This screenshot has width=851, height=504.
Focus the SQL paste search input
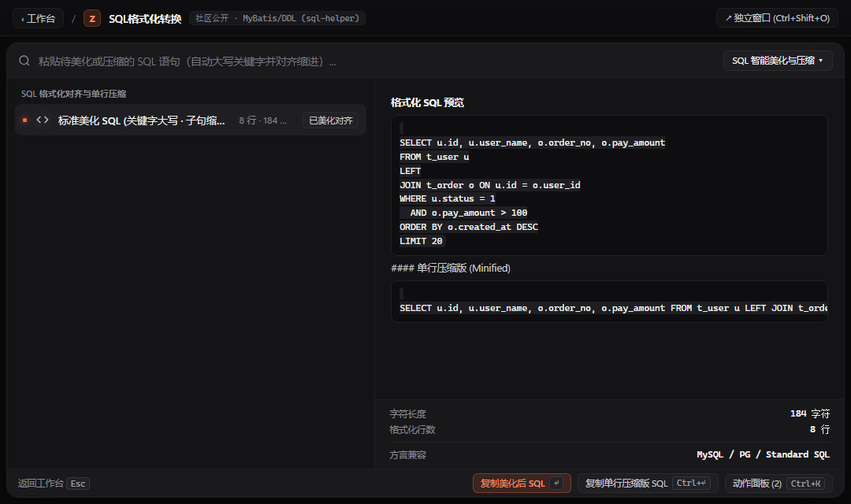pyautogui.click(x=374, y=61)
